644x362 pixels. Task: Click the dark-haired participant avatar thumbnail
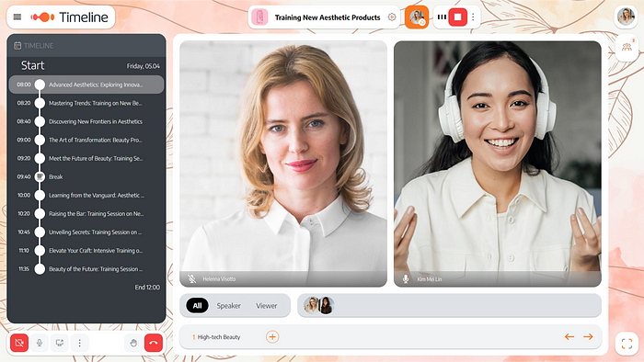coord(327,305)
